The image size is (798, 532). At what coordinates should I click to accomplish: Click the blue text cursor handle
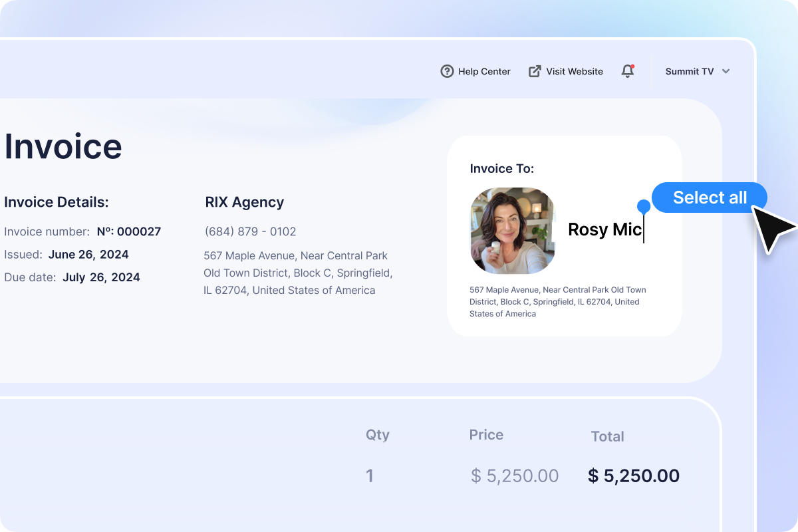643,206
